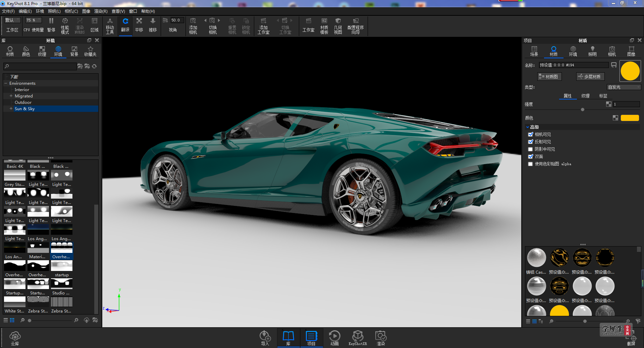This screenshot has width=644, height=348.
Task: Click the Intensity slider handle
Action: click(583, 110)
